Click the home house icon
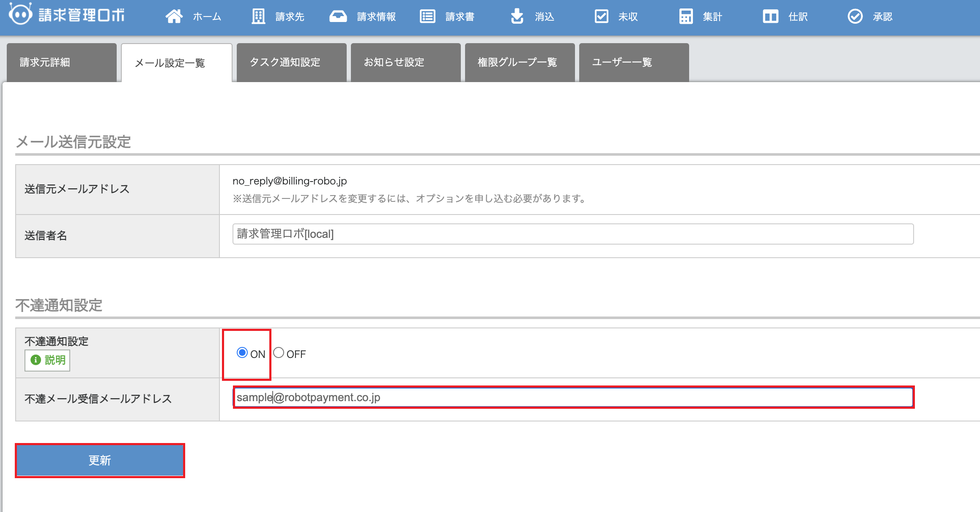Image resolution: width=980 pixels, height=512 pixels. 174,17
